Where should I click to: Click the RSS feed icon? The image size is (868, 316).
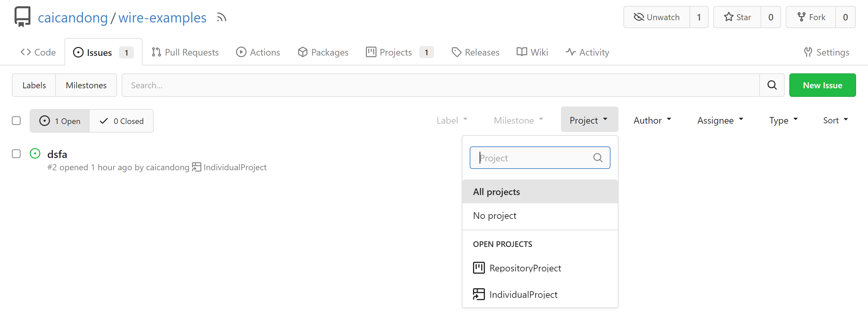click(221, 17)
